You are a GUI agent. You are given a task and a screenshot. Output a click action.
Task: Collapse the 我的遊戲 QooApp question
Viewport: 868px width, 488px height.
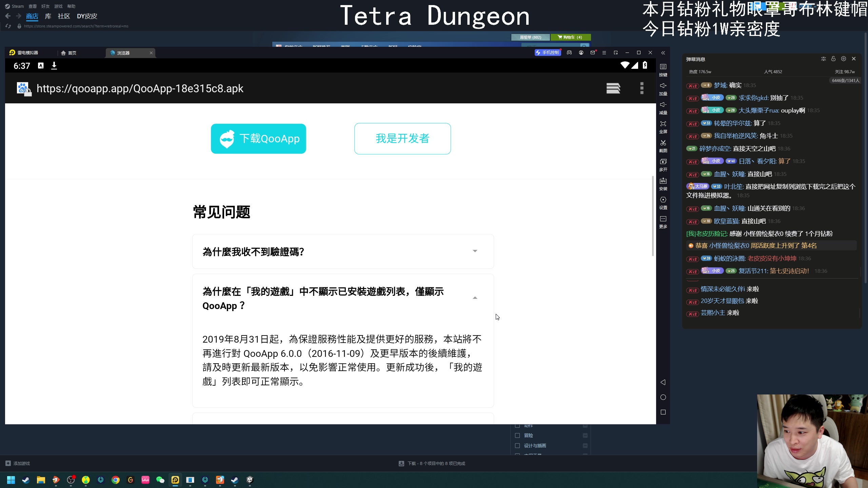click(475, 298)
